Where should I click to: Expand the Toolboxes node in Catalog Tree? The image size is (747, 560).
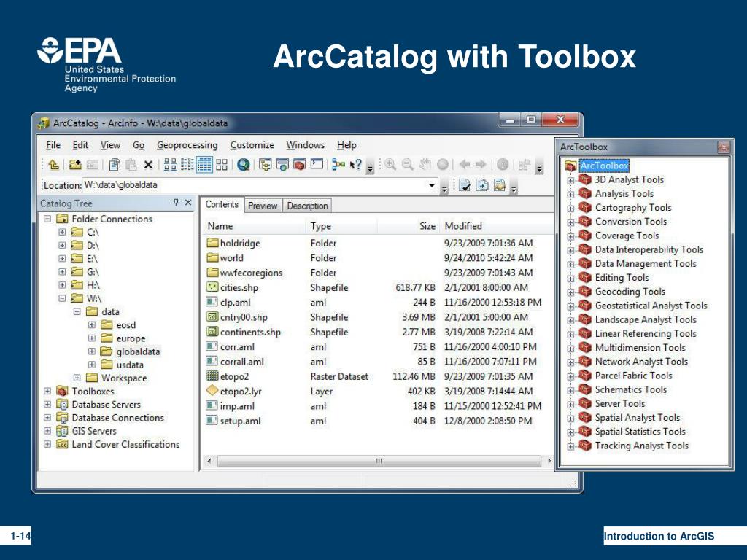pos(47,391)
